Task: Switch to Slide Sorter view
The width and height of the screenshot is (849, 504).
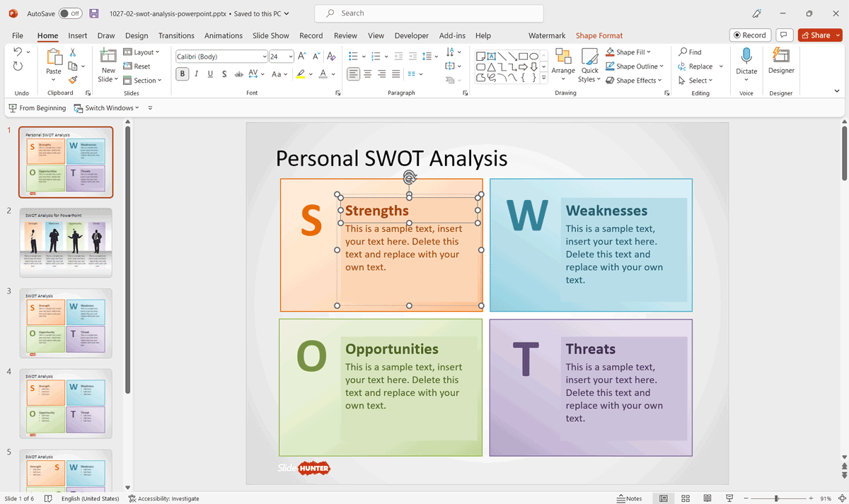Action: [x=685, y=498]
